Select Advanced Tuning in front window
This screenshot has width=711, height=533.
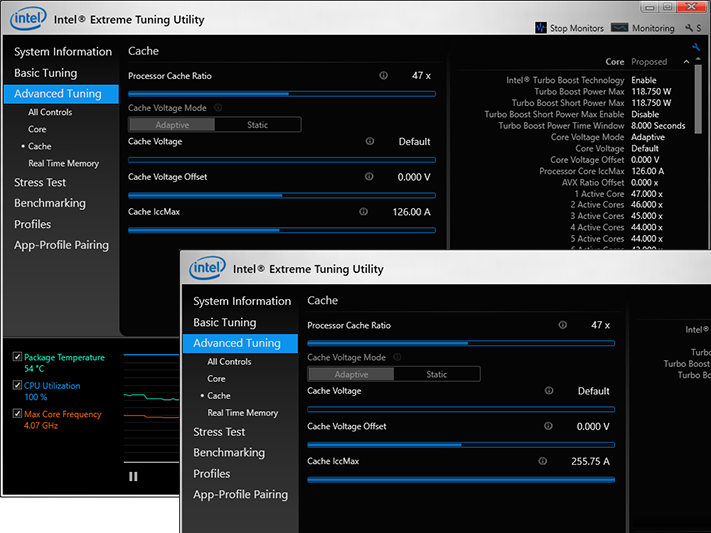click(240, 343)
